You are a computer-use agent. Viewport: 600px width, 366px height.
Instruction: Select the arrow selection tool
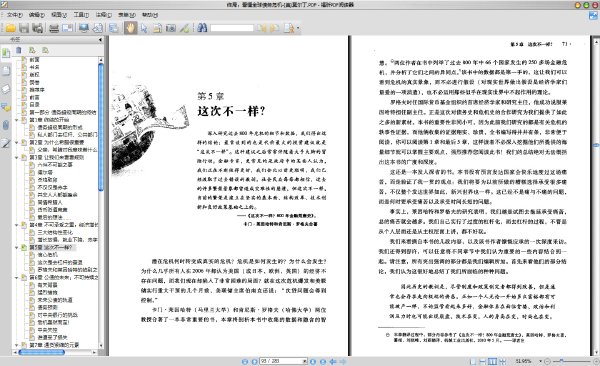(x=144, y=28)
